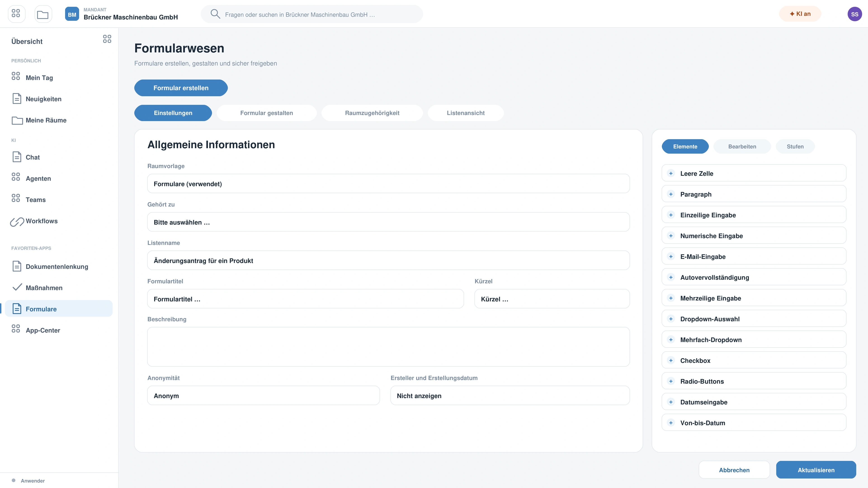Click the Meine Räume folder icon
The height and width of the screenshot is (488, 868).
(x=17, y=120)
